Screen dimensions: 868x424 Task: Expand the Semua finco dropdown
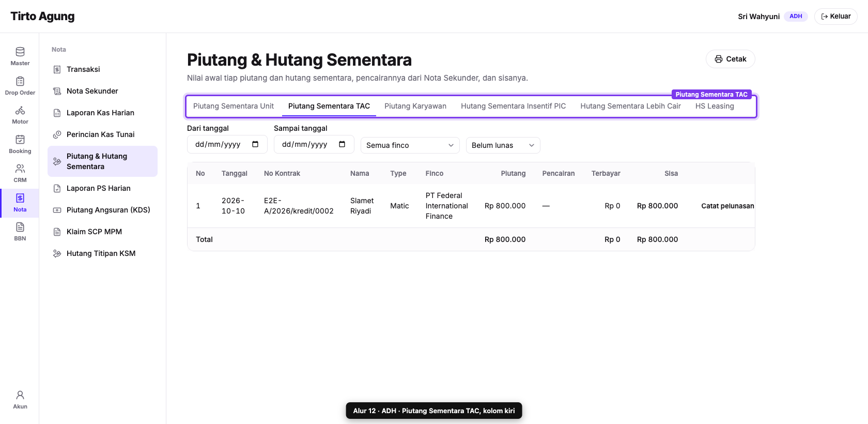coord(410,145)
